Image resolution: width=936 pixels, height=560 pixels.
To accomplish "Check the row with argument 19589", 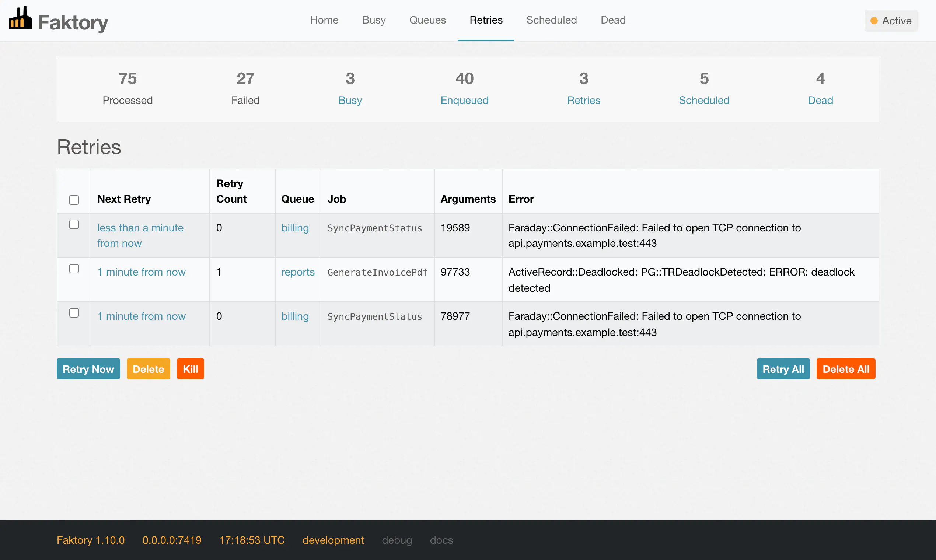I will point(74,224).
